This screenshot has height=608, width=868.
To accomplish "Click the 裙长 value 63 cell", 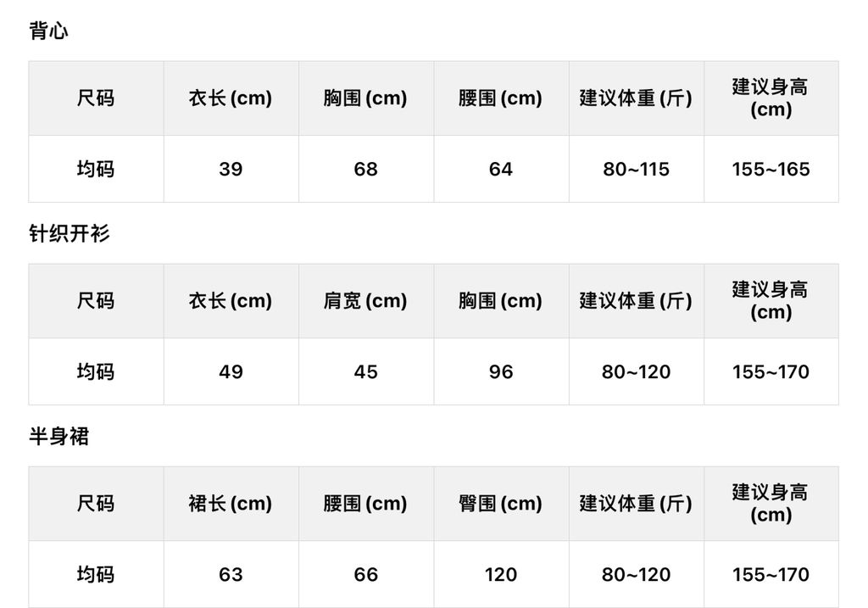I will click(231, 575).
